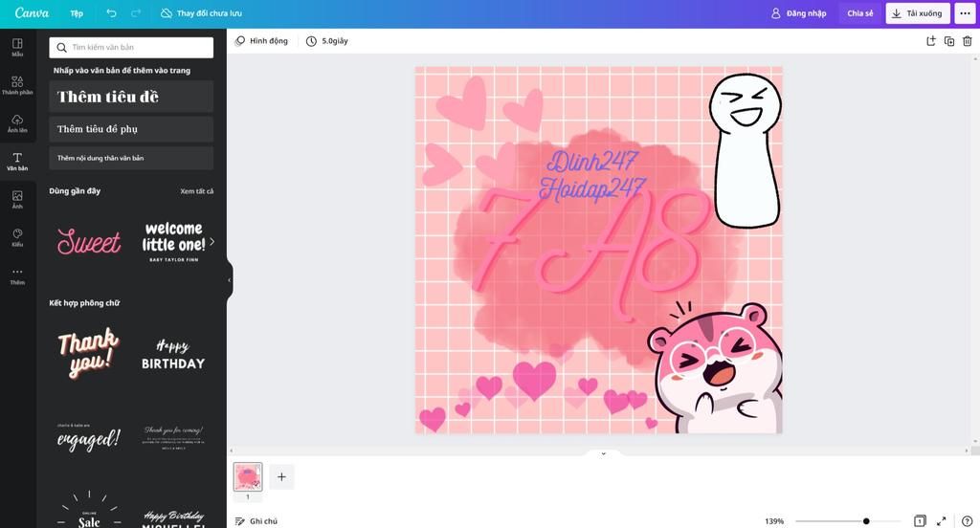
Task: Select the Văn bản text tab
Action: tap(17, 162)
